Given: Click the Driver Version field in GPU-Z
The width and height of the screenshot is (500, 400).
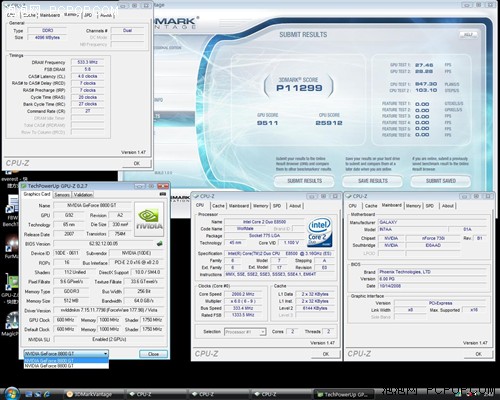Looking at the screenshot, I should click(x=109, y=310).
